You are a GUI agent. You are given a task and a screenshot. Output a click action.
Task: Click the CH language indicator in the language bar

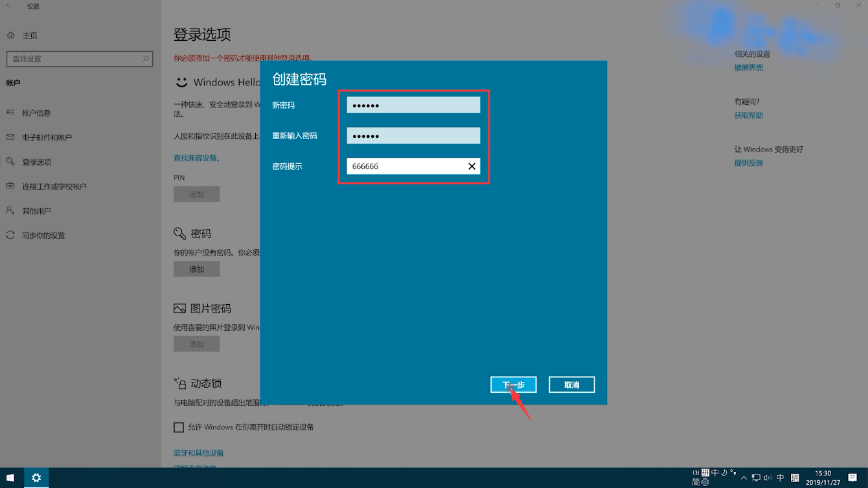(696, 473)
